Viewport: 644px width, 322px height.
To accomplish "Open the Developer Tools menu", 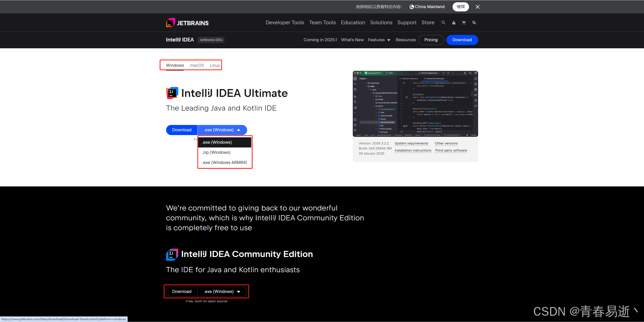I will coord(285,23).
